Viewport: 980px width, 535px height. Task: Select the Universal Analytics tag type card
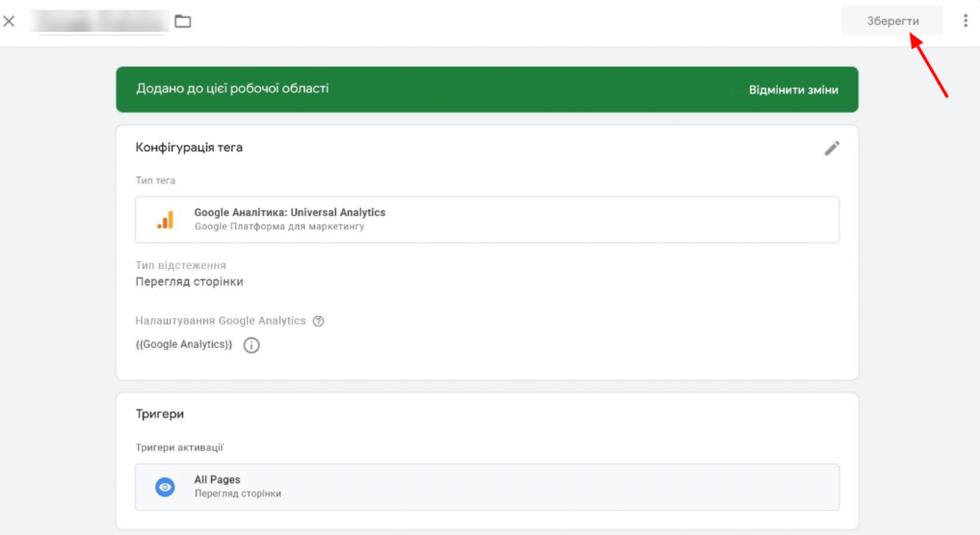pyautogui.click(x=487, y=220)
